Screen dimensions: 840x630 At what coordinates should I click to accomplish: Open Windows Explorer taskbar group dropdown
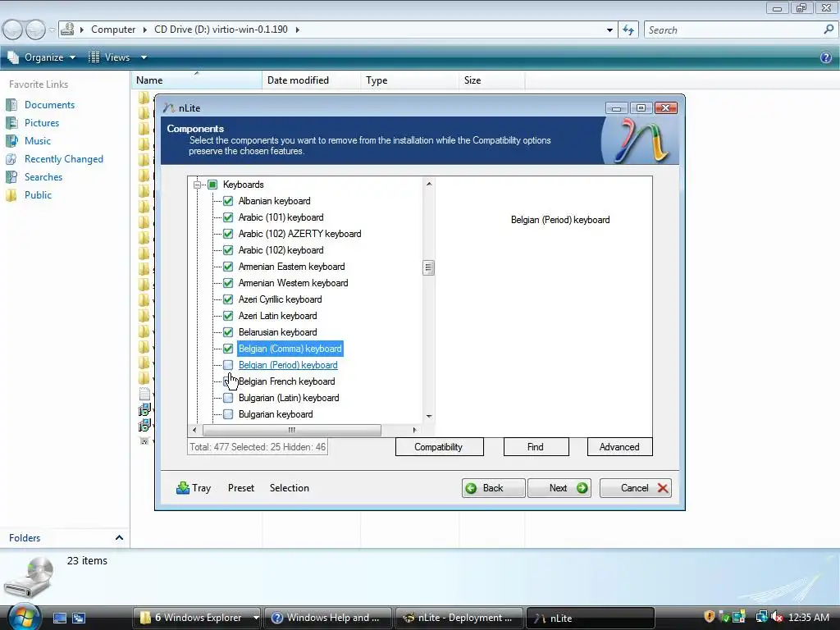[x=256, y=618]
